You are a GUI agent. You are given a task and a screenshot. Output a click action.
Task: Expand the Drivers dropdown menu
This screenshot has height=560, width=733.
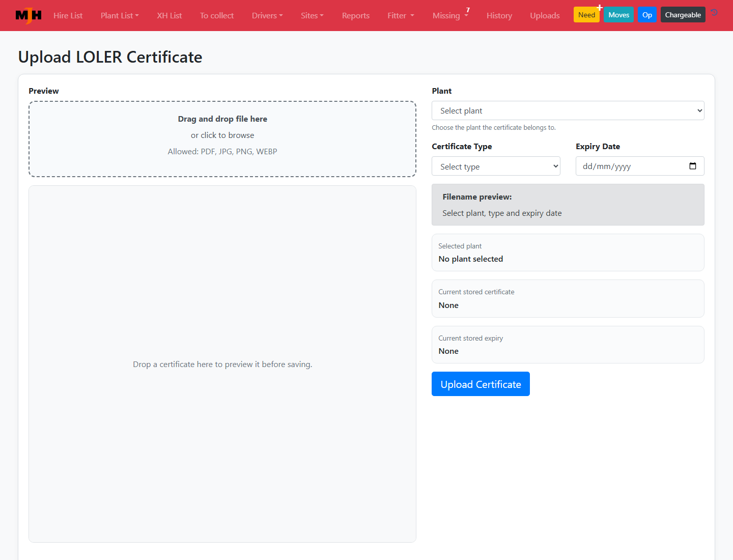pyautogui.click(x=267, y=15)
